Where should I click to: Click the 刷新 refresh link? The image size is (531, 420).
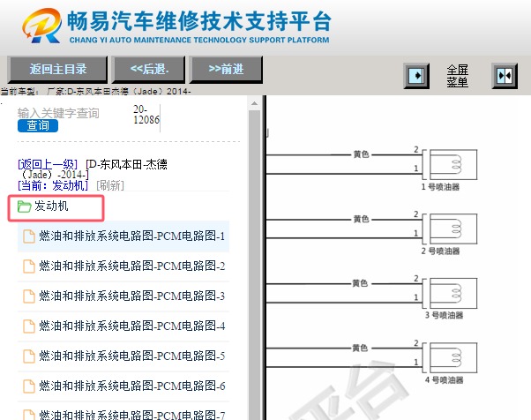pos(110,185)
